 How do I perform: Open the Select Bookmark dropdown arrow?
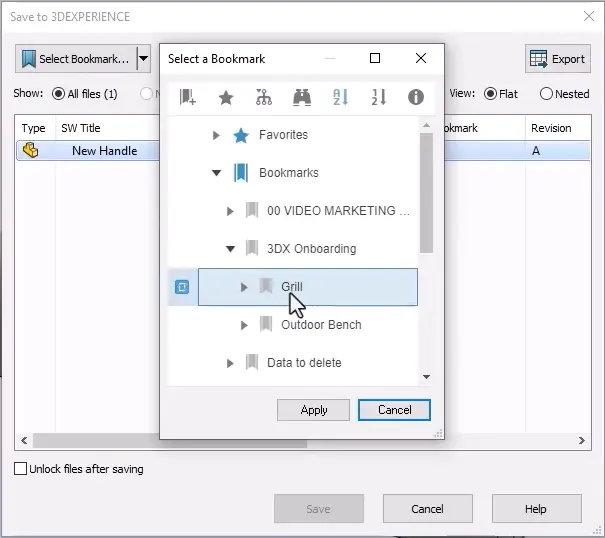click(144, 59)
